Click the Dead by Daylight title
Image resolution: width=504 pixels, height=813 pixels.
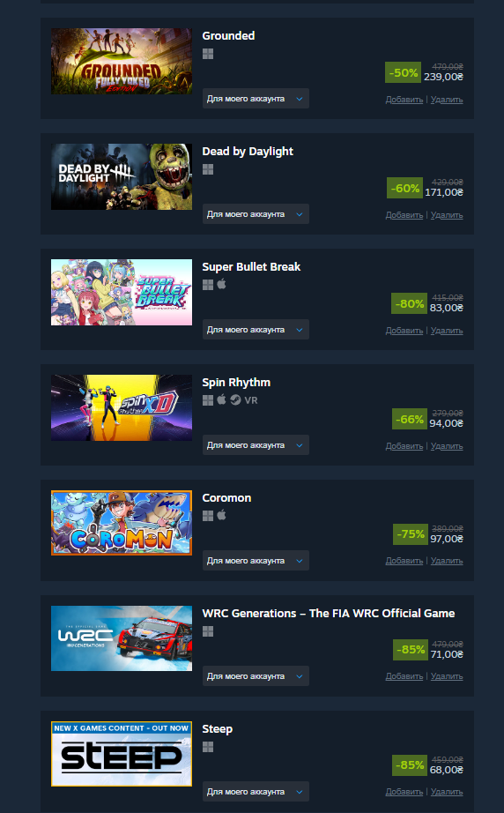tap(248, 152)
